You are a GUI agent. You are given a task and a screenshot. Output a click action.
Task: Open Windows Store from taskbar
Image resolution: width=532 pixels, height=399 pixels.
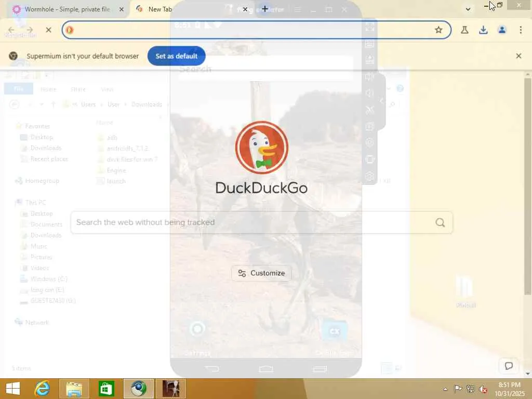coord(106,389)
